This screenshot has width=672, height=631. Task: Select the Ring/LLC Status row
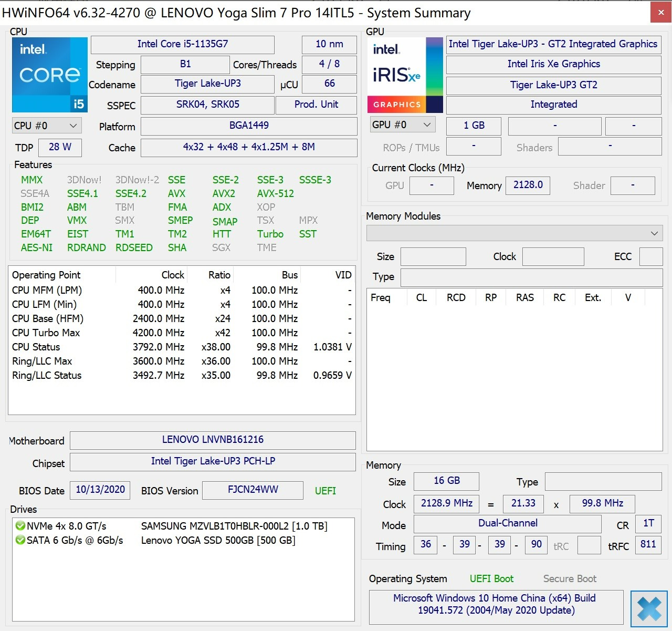coord(182,376)
